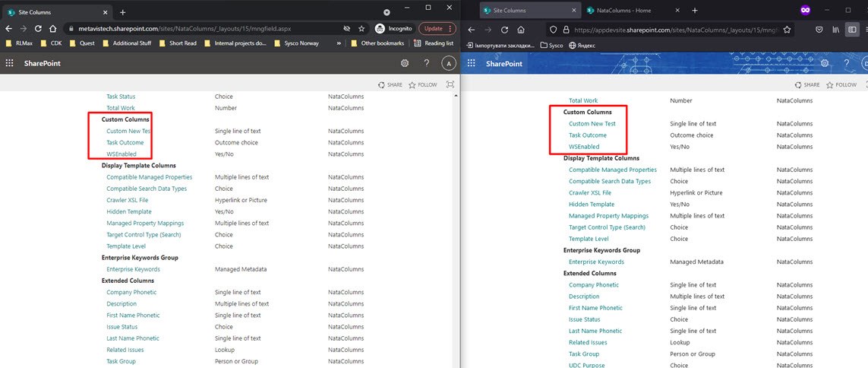Click Firefox back arrow in right window

tap(472, 30)
